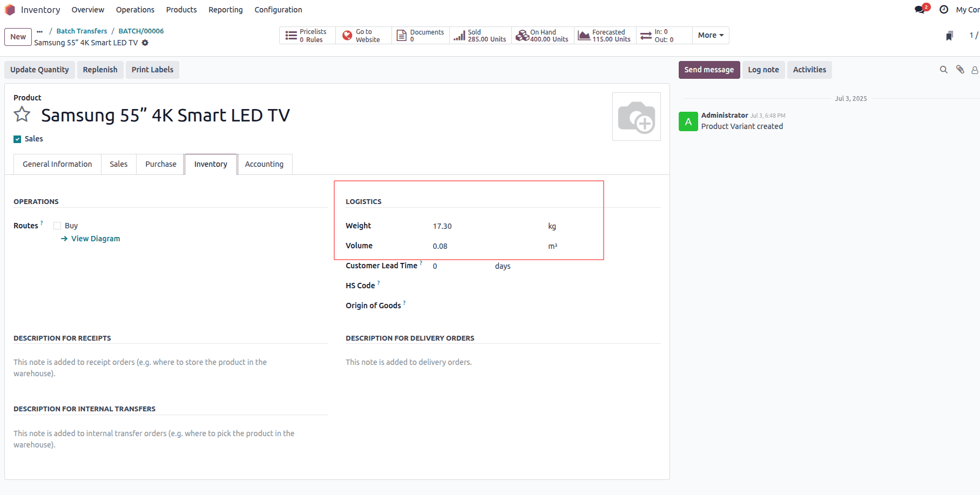The width and height of the screenshot is (980, 495).
Task: Switch to the Purchase tab
Action: [x=161, y=164]
